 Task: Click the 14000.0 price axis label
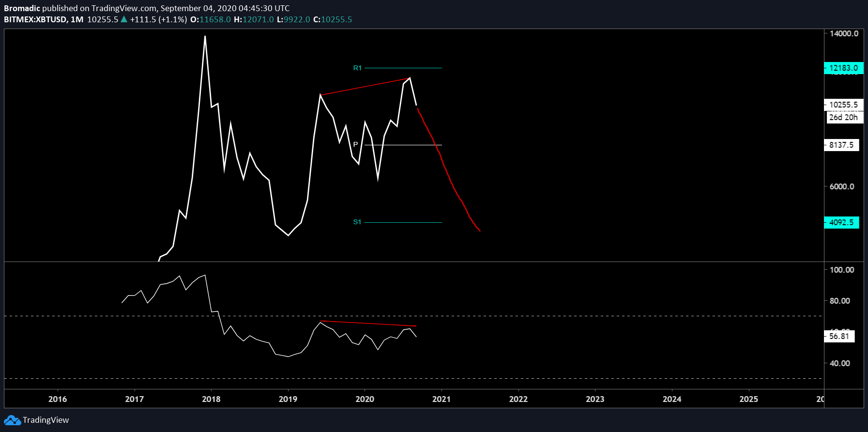tap(844, 33)
